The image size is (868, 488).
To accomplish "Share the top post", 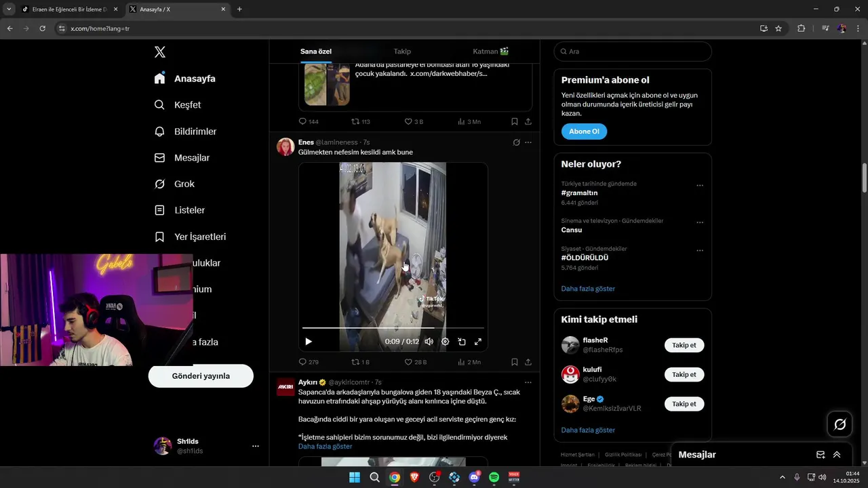I will pos(528,122).
